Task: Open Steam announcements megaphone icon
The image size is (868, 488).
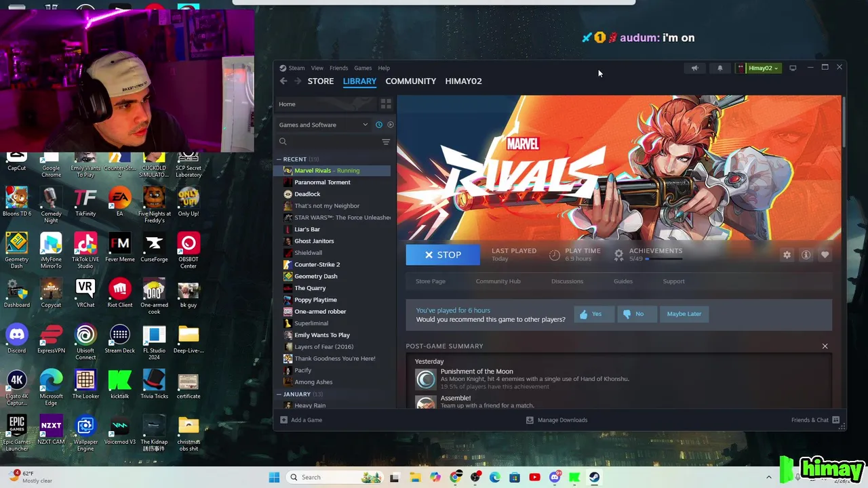Action: click(694, 68)
